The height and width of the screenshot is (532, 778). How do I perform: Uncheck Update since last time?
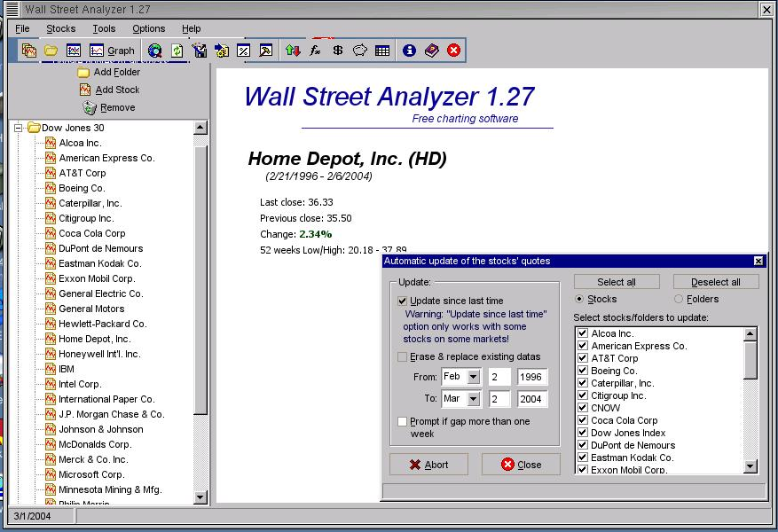tap(402, 301)
